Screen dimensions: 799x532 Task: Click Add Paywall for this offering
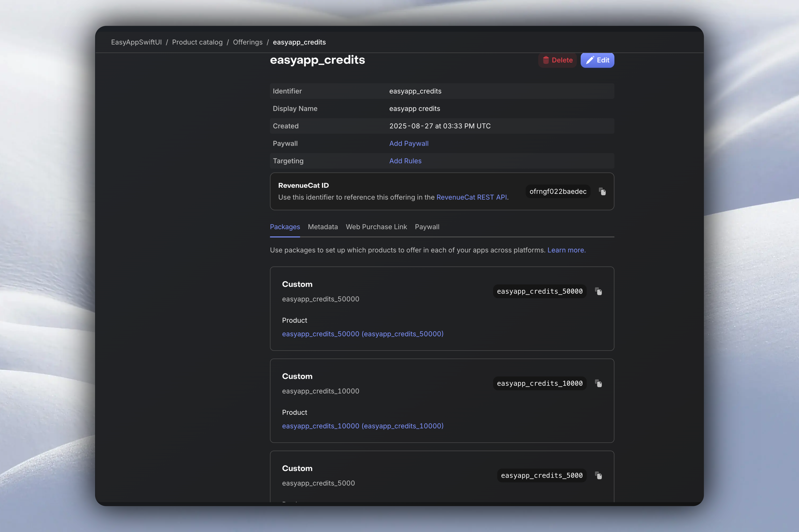pyautogui.click(x=409, y=143)
